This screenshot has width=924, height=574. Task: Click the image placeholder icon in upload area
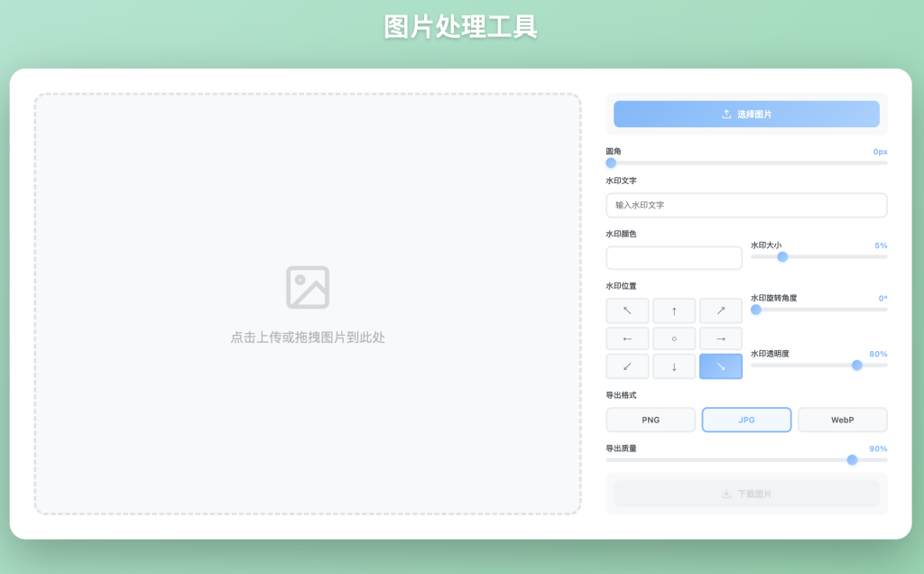(308, 287)
